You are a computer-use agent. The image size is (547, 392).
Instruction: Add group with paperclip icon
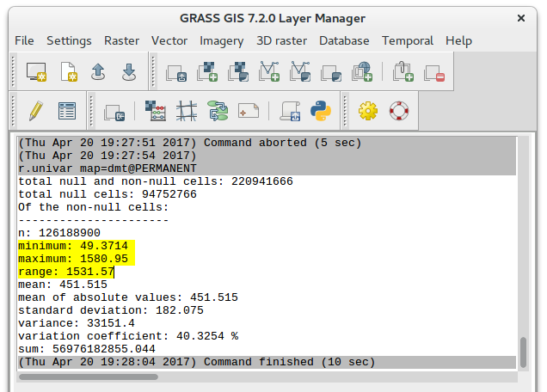coord(403,72)
